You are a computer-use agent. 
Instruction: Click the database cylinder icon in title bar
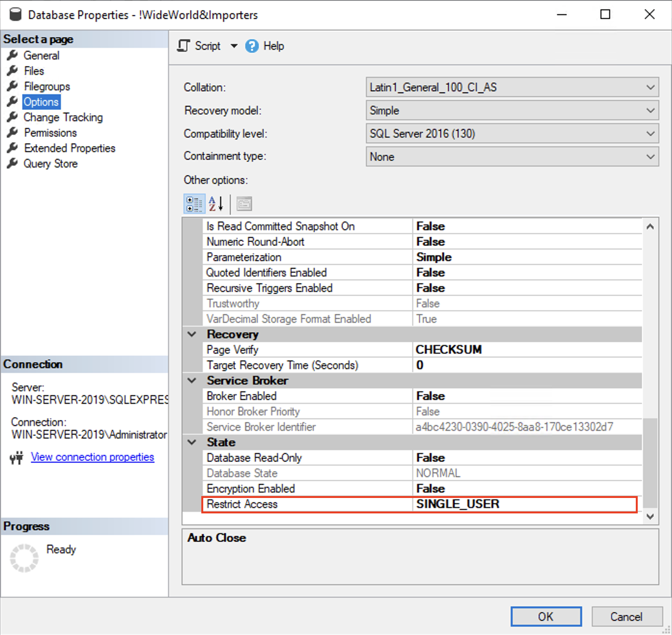[15, 14]
